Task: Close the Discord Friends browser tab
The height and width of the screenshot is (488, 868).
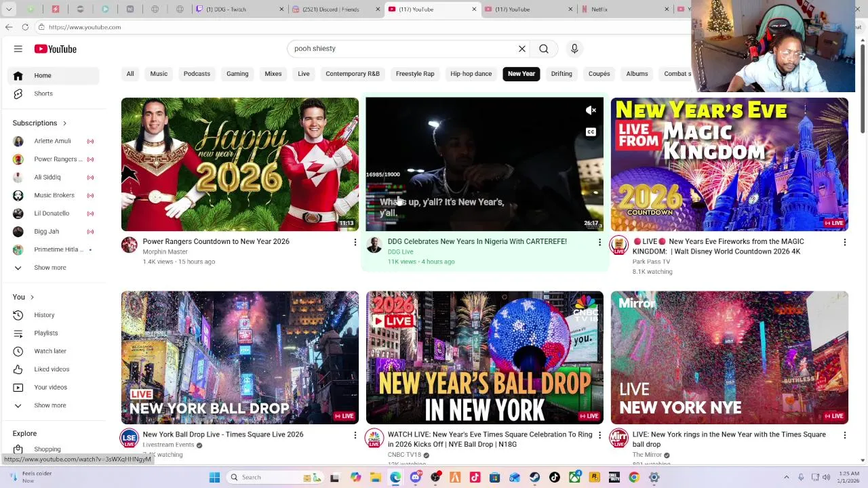Action: (x=377, y=9)
